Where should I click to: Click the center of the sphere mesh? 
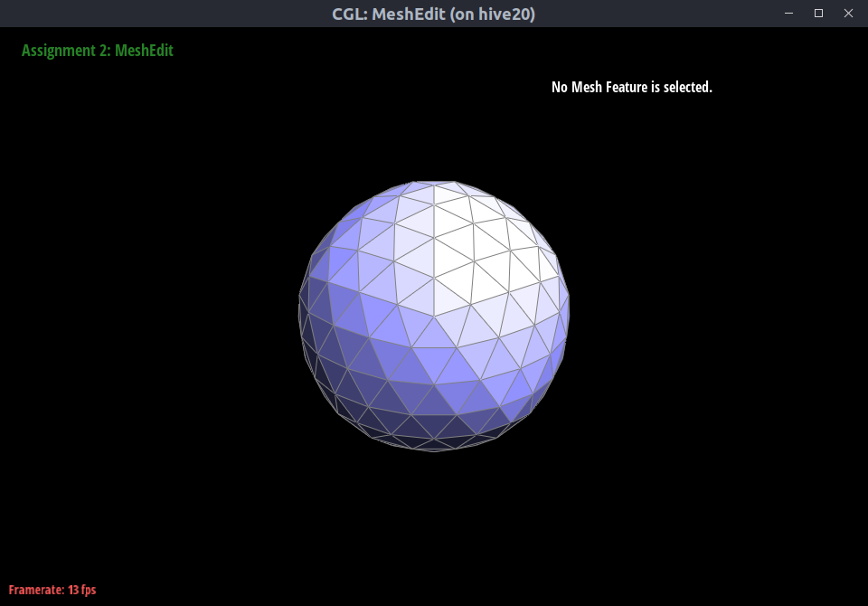(x=434, y=317)
